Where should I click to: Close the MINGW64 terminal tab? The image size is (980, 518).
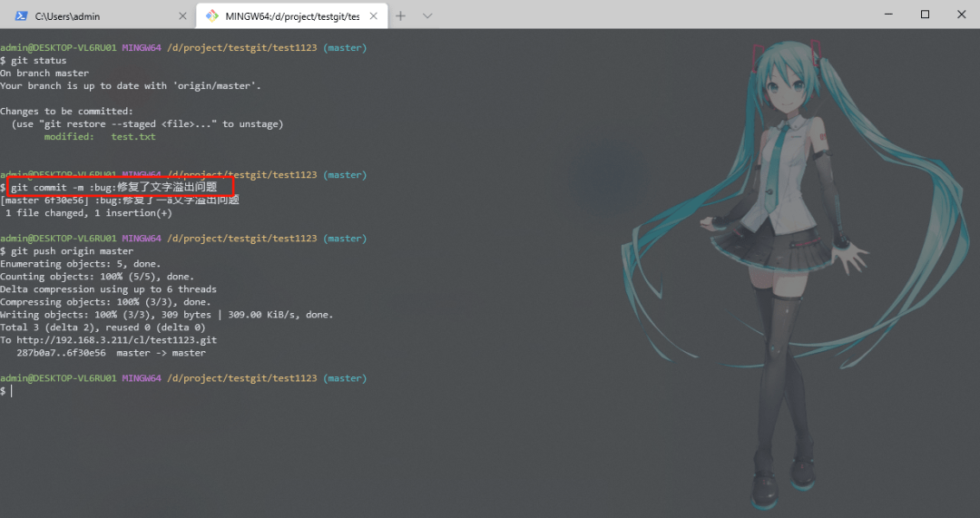[x=373, y=16]
